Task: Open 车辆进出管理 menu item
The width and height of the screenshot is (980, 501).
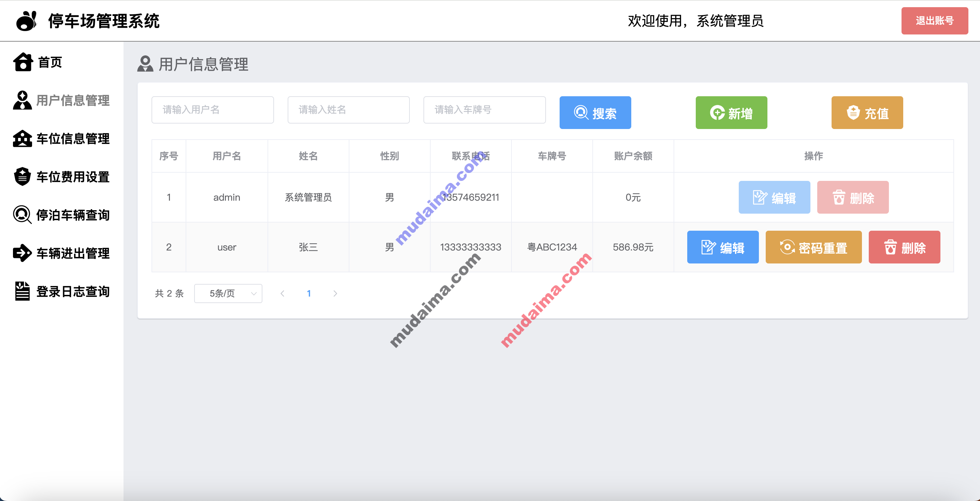Action: 73,253
